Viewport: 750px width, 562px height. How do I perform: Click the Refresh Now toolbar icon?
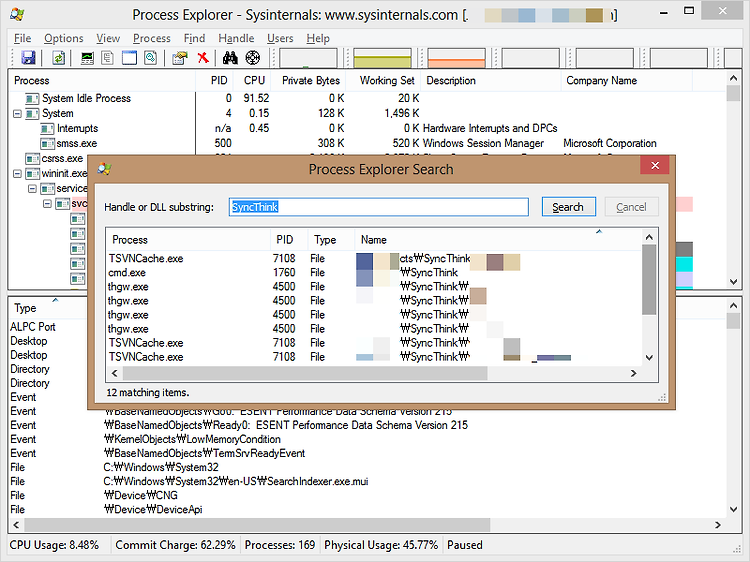(58, 58)
